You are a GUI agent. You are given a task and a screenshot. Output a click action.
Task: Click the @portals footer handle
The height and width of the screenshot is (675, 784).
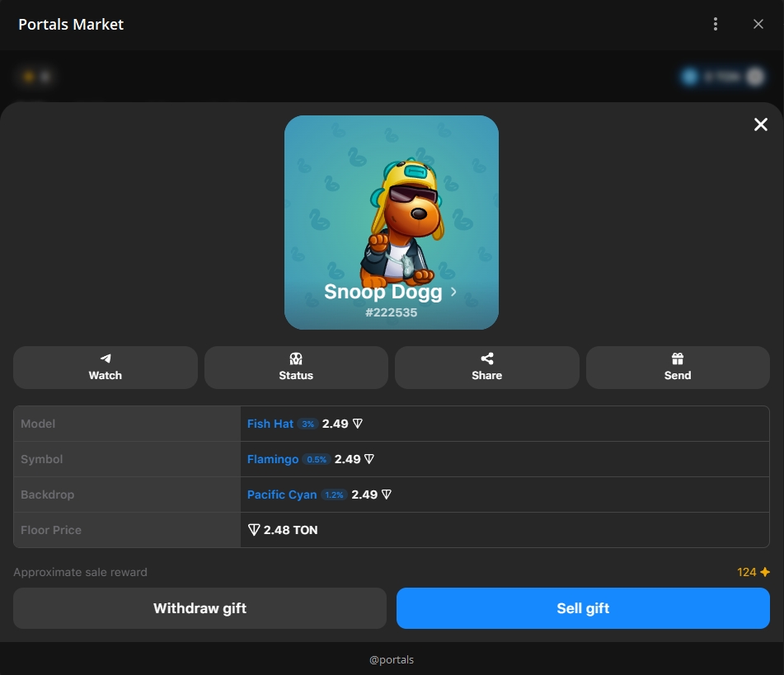pos(392,659)
